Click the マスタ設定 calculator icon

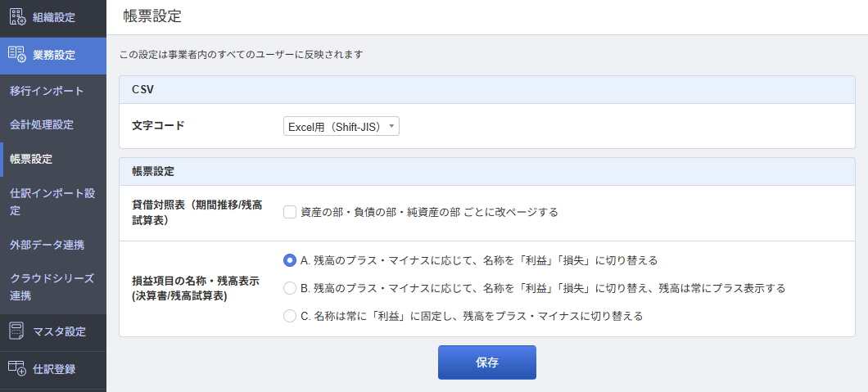(17, 331)
